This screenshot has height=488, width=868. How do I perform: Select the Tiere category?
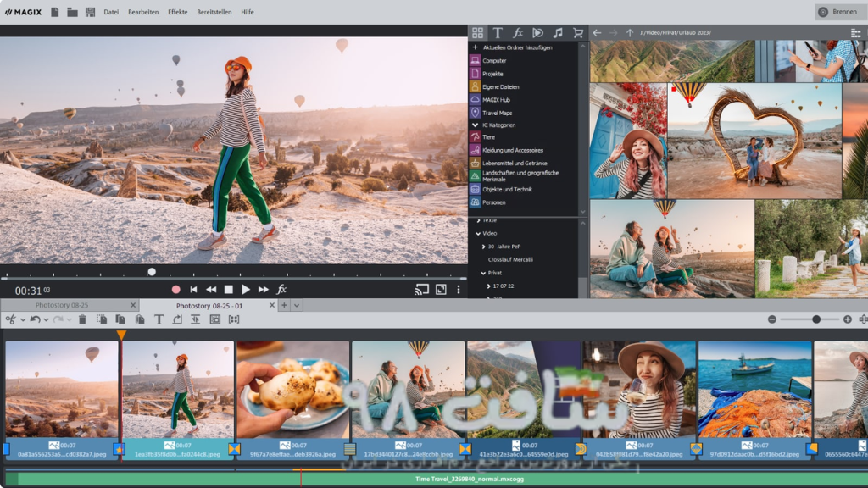489,137
